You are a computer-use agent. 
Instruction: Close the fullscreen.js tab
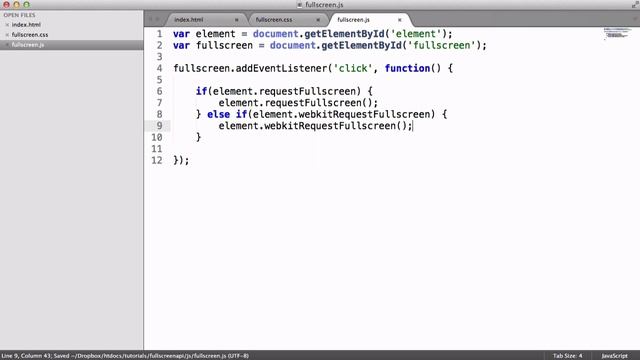[400, 20]
